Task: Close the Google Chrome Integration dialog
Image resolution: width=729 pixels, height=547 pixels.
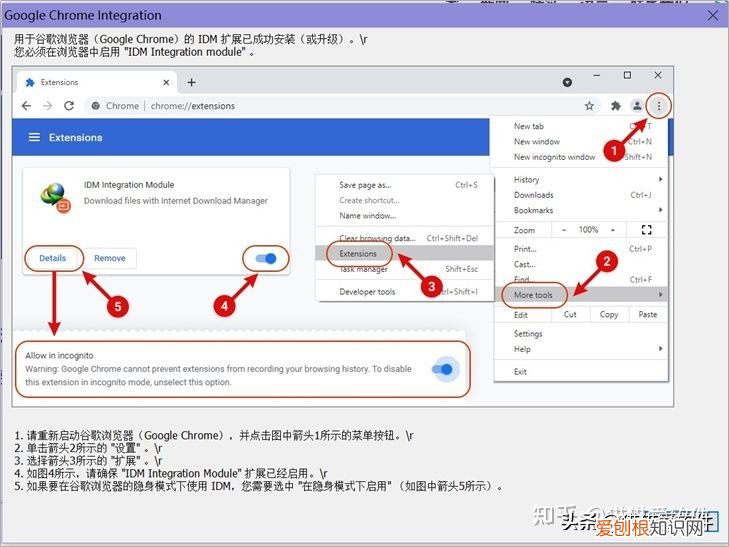Action: click(712, 15)
